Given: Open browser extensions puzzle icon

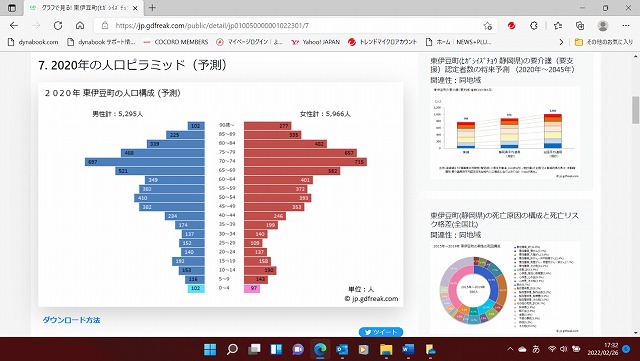Looking at the screenshot, I should tap(534, 25).
